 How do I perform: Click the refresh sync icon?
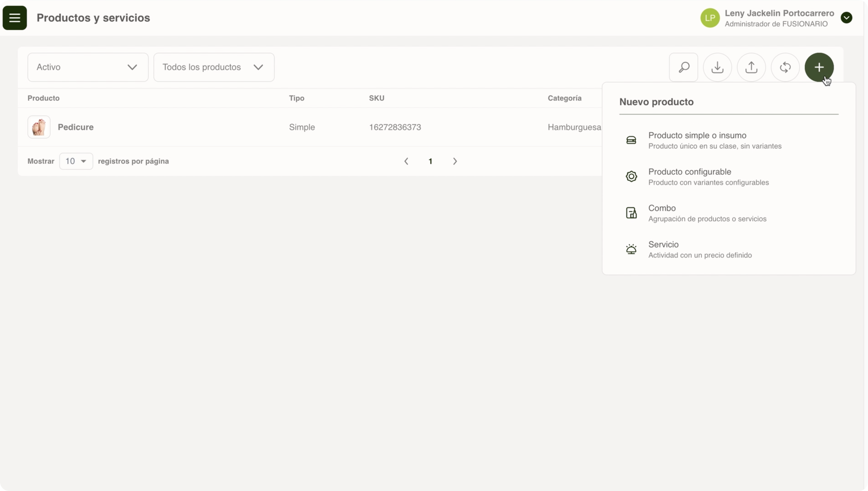coord(785,67)
